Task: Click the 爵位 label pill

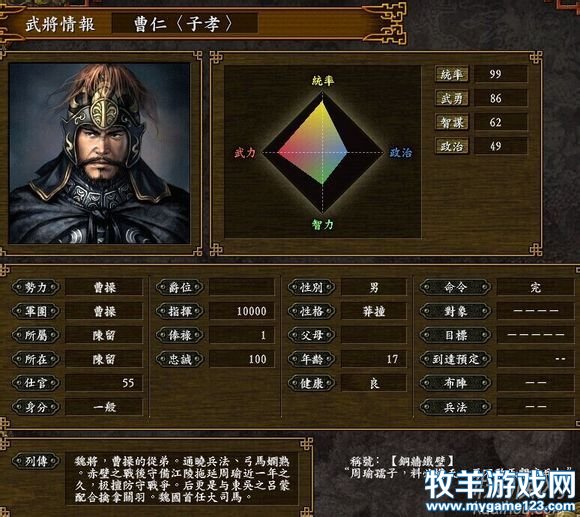Action: (180, 287)
